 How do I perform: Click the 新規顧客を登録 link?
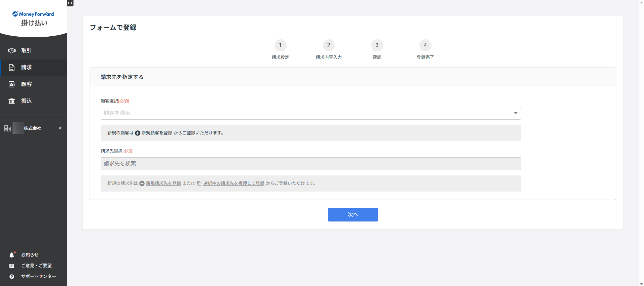click(x=157, y=133)
